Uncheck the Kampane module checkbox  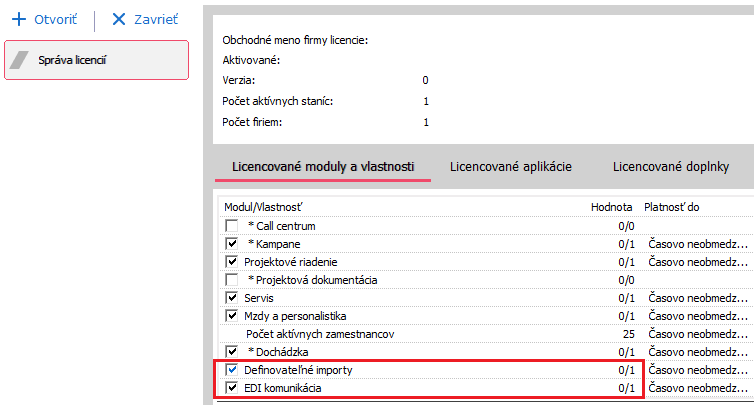pyautogui.click(x=232, y=244)
